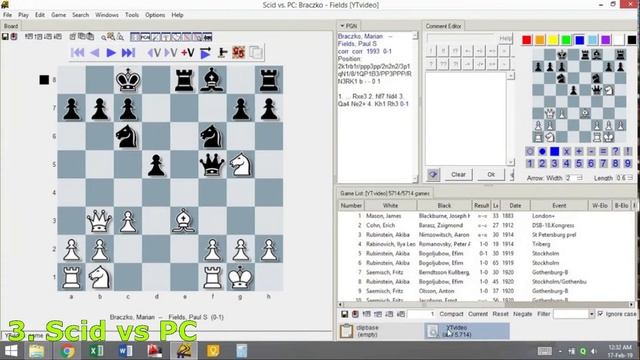Open the Windows menu
This screenshot has height=360, width=640.
pyautogui.click(x=107, y=15)
